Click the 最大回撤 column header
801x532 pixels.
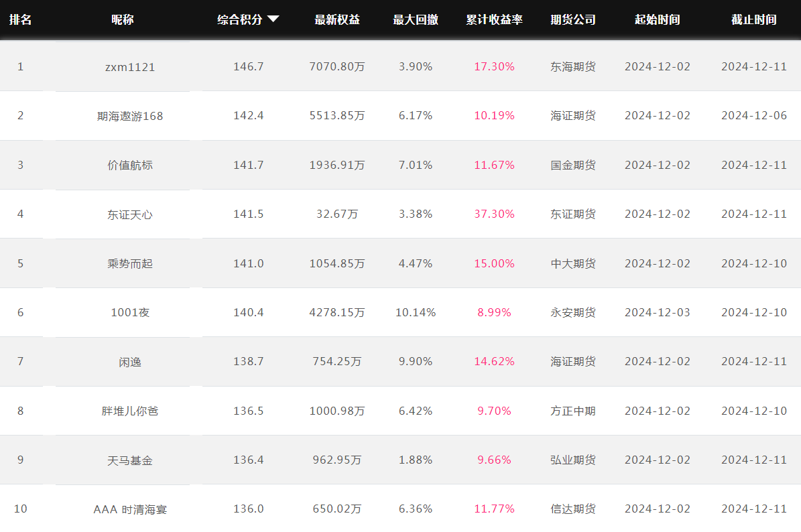[x=416, y=19]
